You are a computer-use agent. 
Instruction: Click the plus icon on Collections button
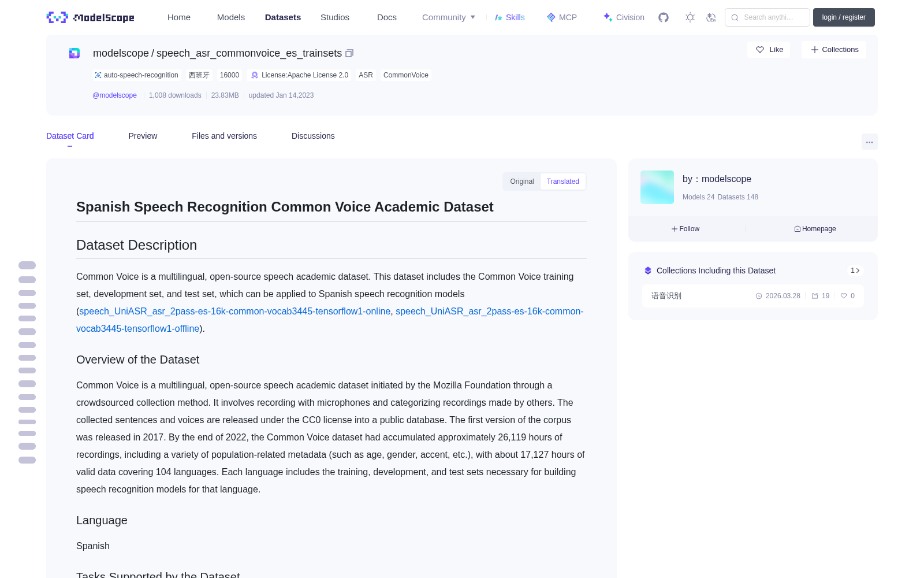pyautogui.click(x=815, y=50)
